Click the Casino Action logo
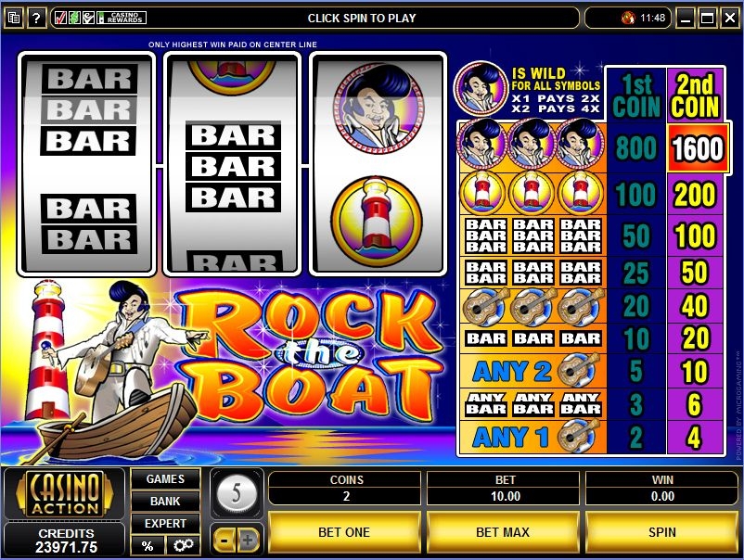 coord(65,493)
